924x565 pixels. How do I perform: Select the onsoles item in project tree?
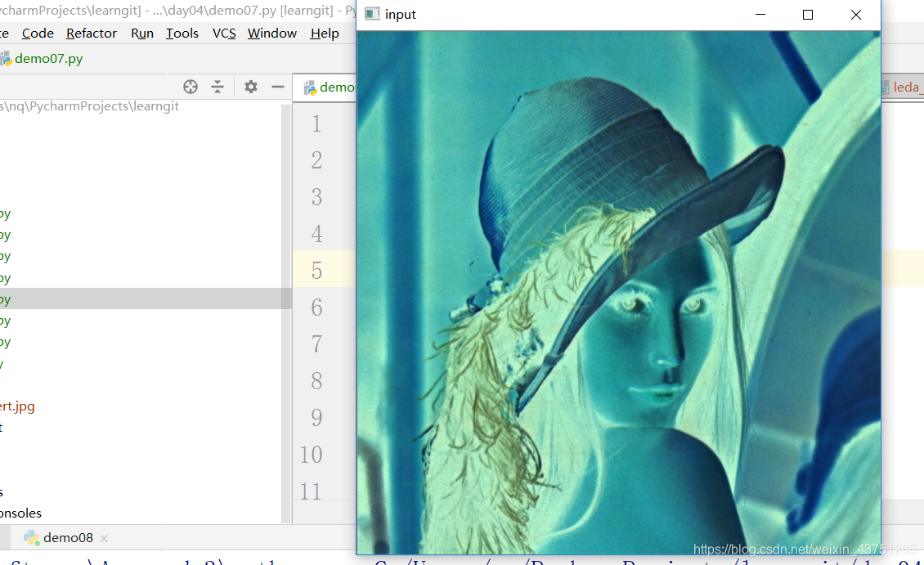[x=20, y=513]
